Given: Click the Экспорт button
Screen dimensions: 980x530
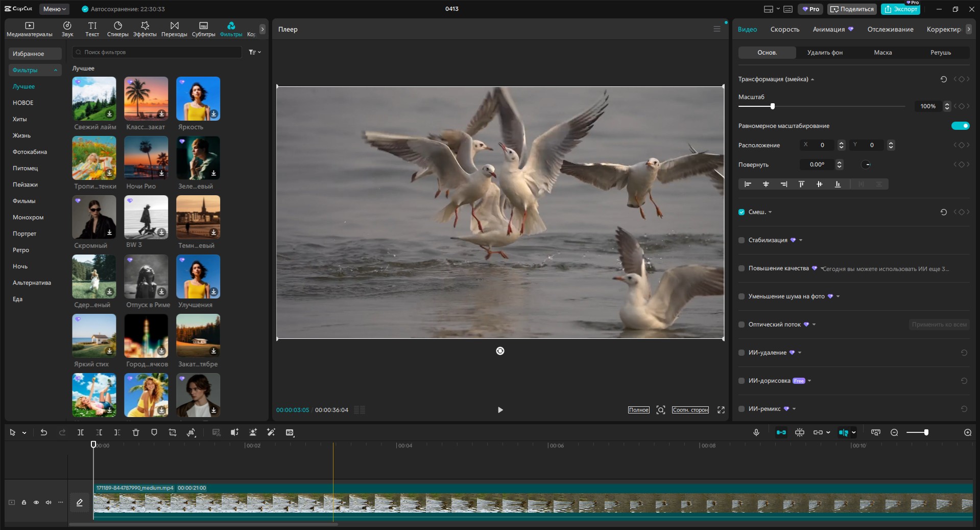Looking at the screenshot, I should 900,9.
